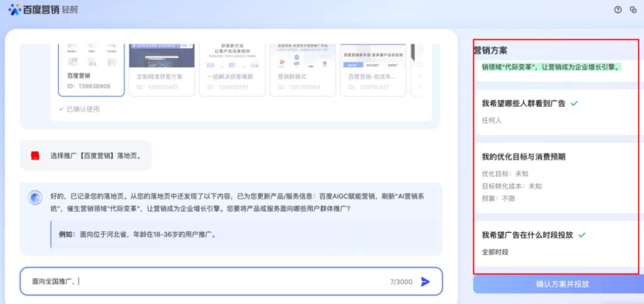This screenshot has width=644, height=304.
Task: Click the 百度营销 logo icon
Action: pos(15,10)
